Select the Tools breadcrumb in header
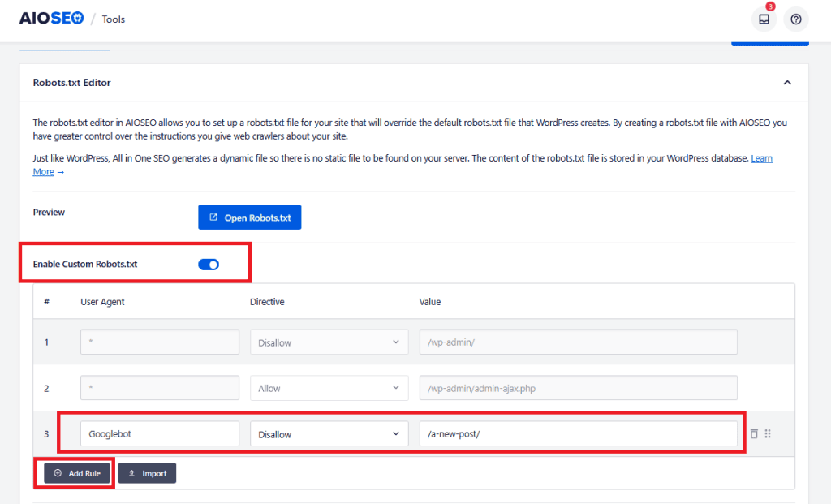Viewport: 831px width, 504px height. pyautogui.click(x=114, y=19)
